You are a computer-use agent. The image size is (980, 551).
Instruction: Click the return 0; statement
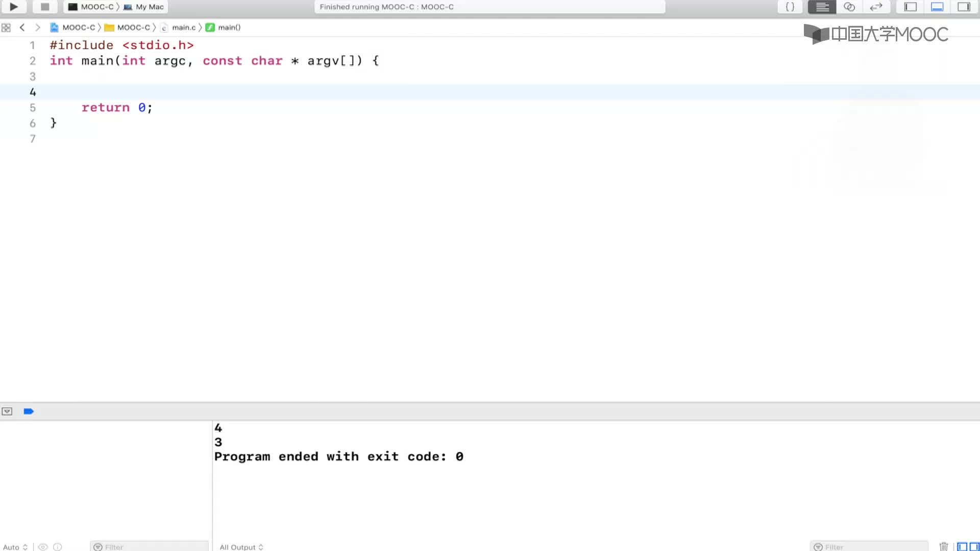[x=117, y=108]
